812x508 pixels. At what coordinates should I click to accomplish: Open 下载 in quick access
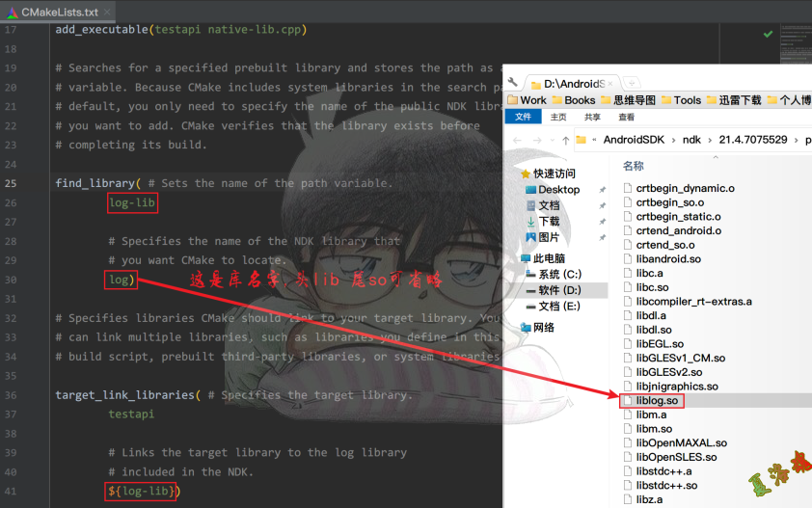click(543, 222)
